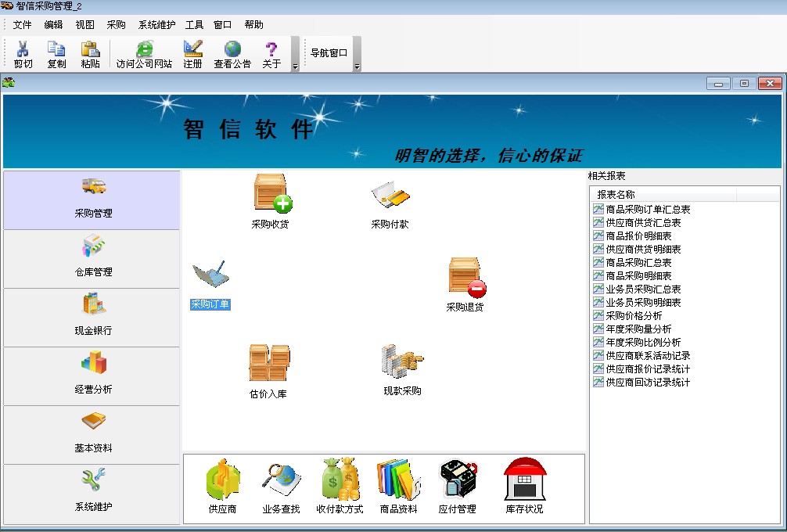Expand toolbar options arrow beside 关于
The height and width of the screenshot is (532, 787).
[295, 67]
